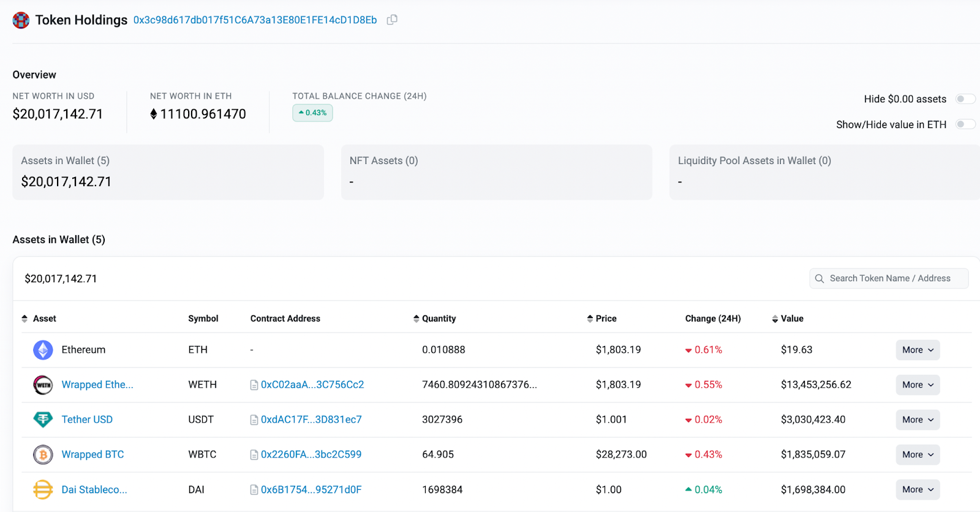Click the address avatar icon beside Token Holdings

pos(21,20)
